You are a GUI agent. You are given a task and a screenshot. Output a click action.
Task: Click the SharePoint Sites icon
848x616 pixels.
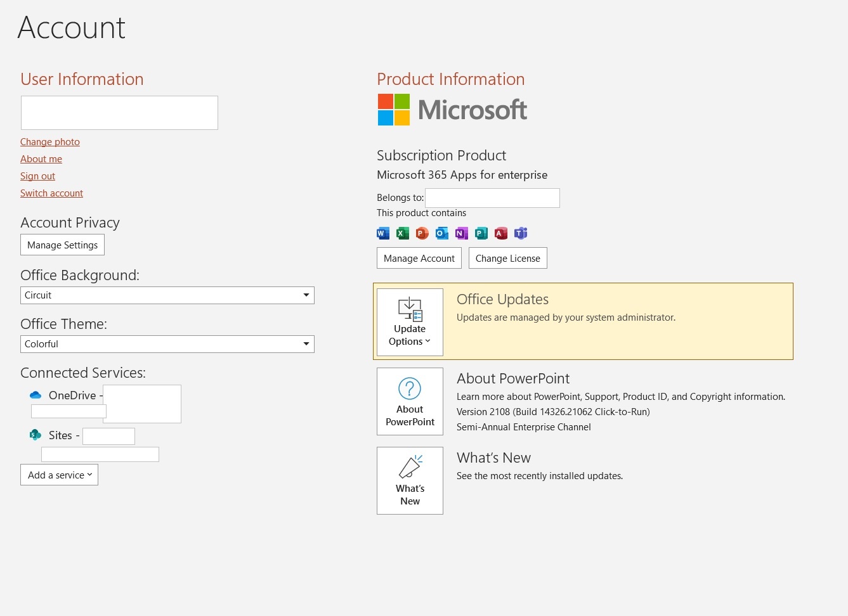[x=36, y=435]
